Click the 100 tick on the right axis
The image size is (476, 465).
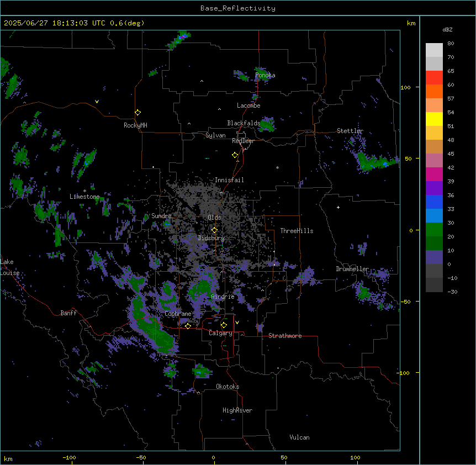click(x=405, y=87)
